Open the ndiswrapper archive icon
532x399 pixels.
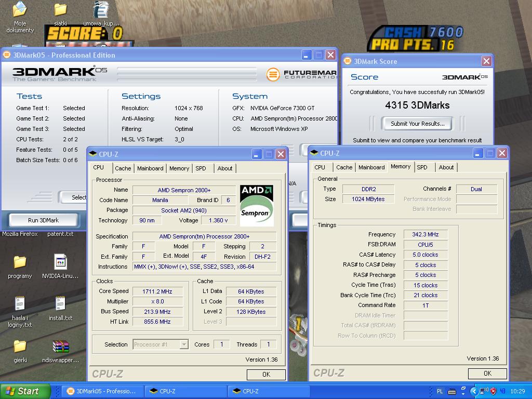pyautogui.click(x=60, y=346)
